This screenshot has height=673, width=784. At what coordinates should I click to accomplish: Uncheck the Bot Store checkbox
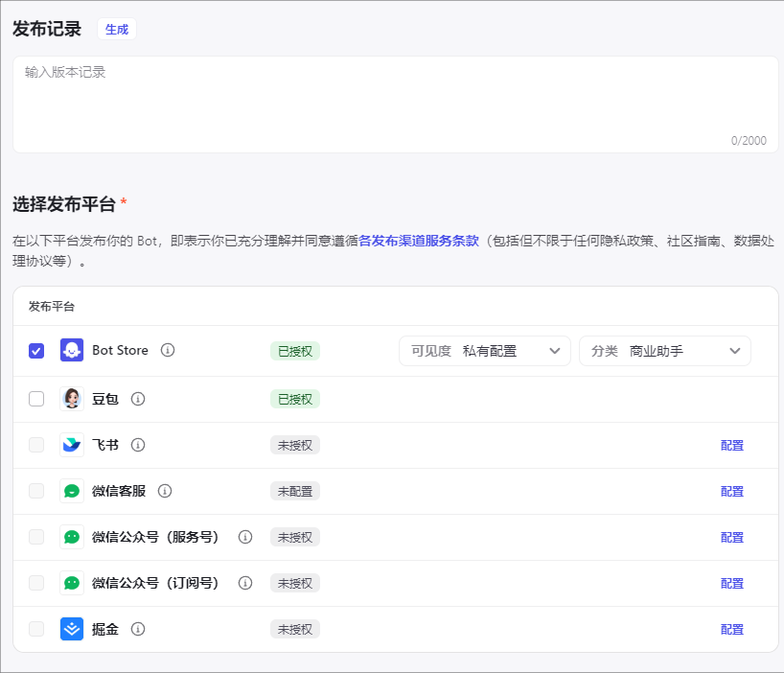(x=36, y=351)
